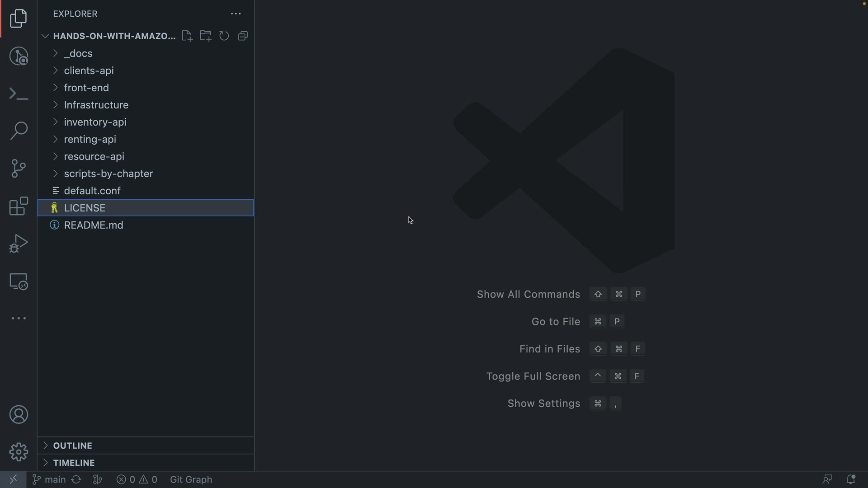This screenshot has height=488, width=868.
Task: Open the Run and Debug view
Action: 19,244
